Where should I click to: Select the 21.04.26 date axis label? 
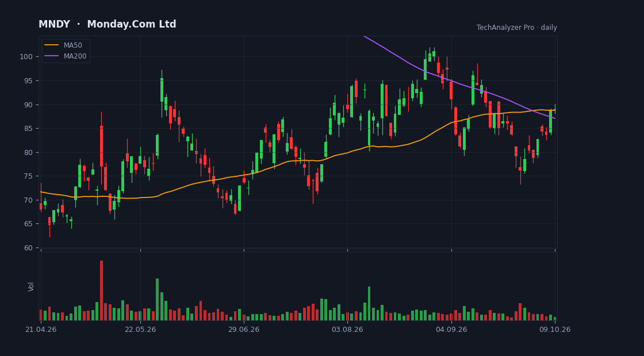click(x=41, y=330)
